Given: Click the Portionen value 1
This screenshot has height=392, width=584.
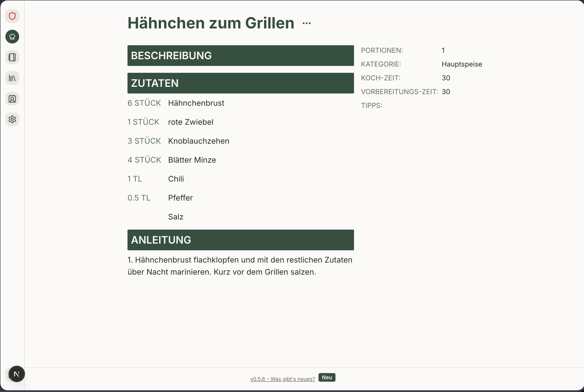Looking at the screenshot, I should click(443, 50).
